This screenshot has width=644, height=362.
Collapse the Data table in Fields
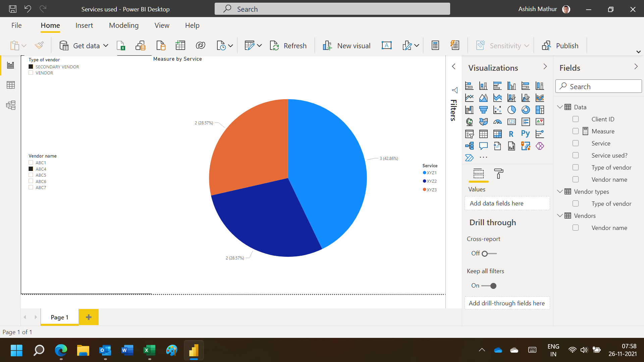pos(560,107)
